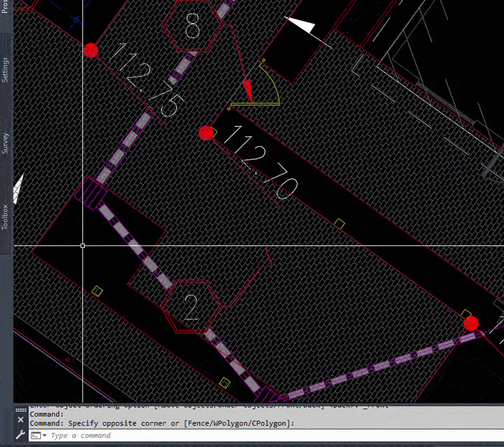
Task: Close the command line window
Action: (21, 420)
